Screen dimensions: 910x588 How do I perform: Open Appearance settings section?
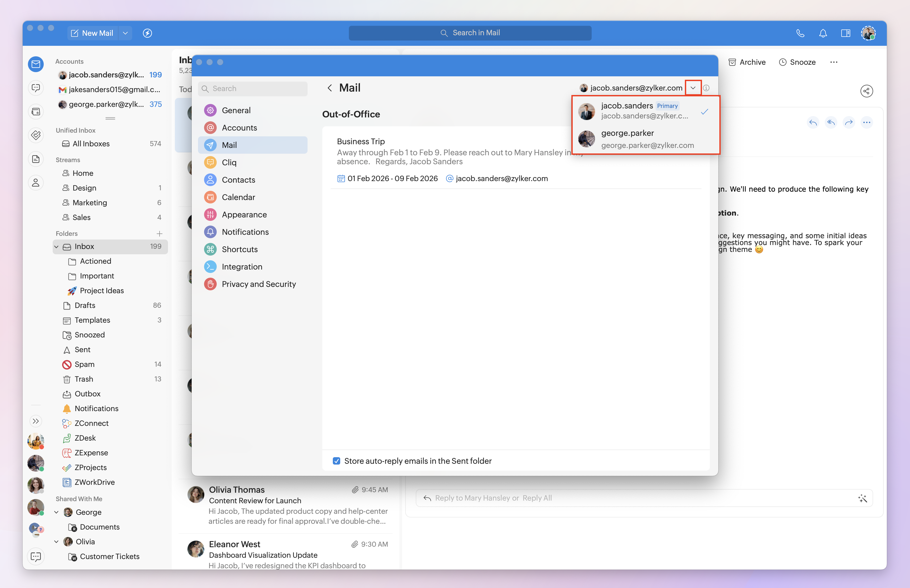point(244,215)
